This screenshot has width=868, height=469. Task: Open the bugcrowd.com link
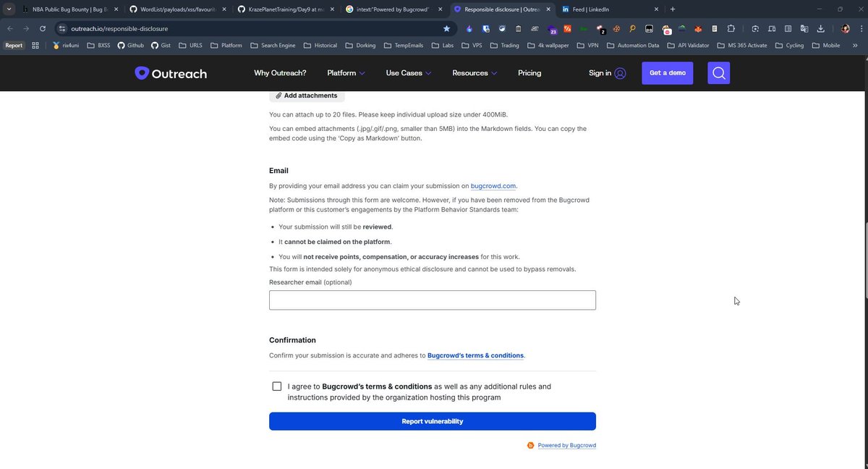493,186
